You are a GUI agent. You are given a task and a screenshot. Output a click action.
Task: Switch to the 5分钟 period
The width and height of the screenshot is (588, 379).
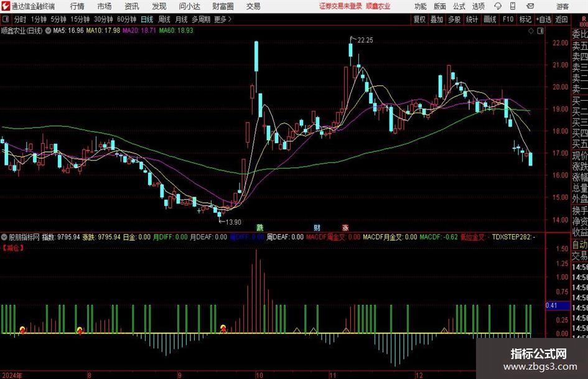(58, 19)
